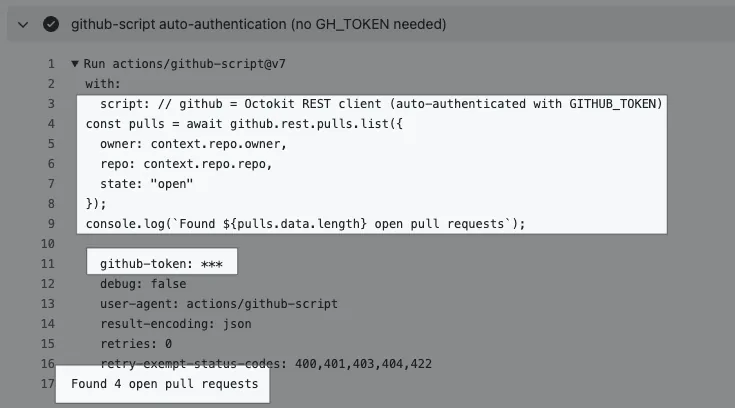Click the 'Found 4 open pull requests' output

tap(164, 383)
